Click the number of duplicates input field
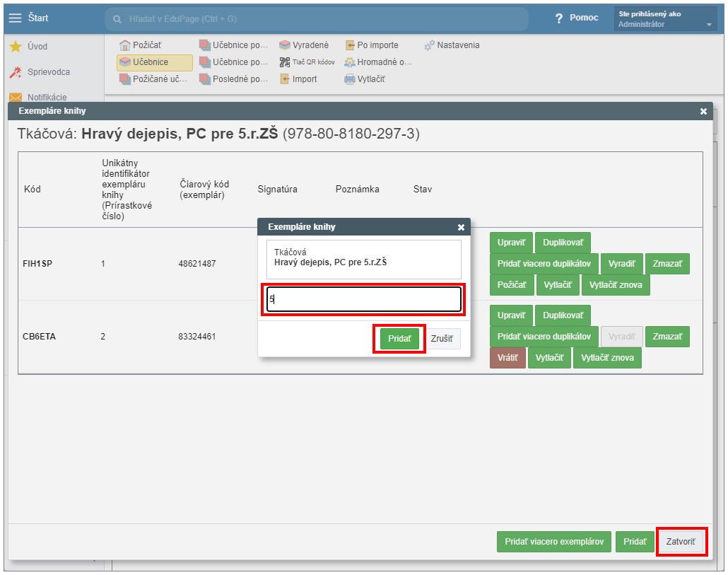The width and height of the screenshot is (728, 575). coord(364,299)
